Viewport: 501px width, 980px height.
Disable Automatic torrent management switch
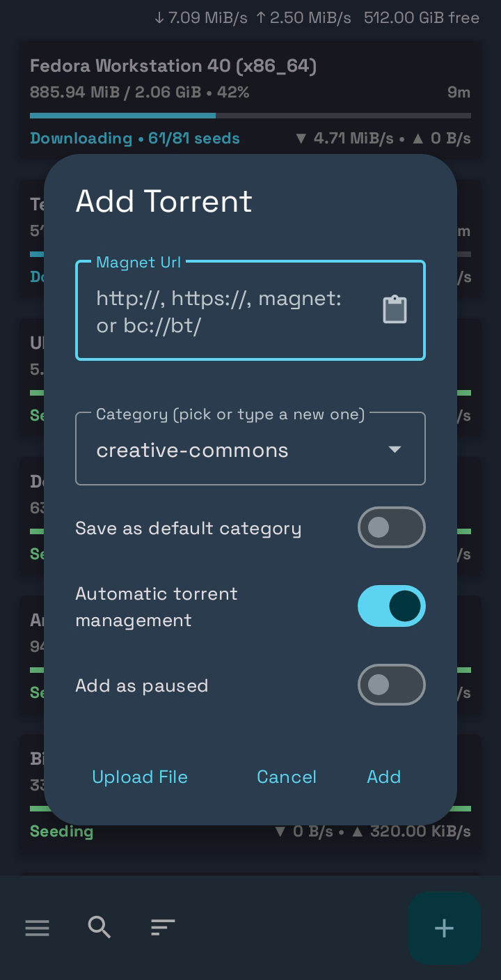(x=391, y=606)
